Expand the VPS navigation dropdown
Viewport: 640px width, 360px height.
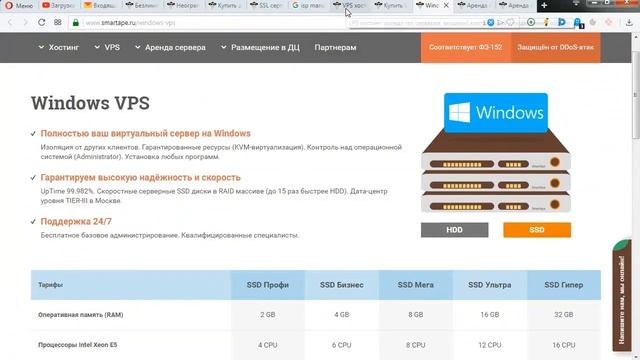pyautogui.click(x=107, y=47)
